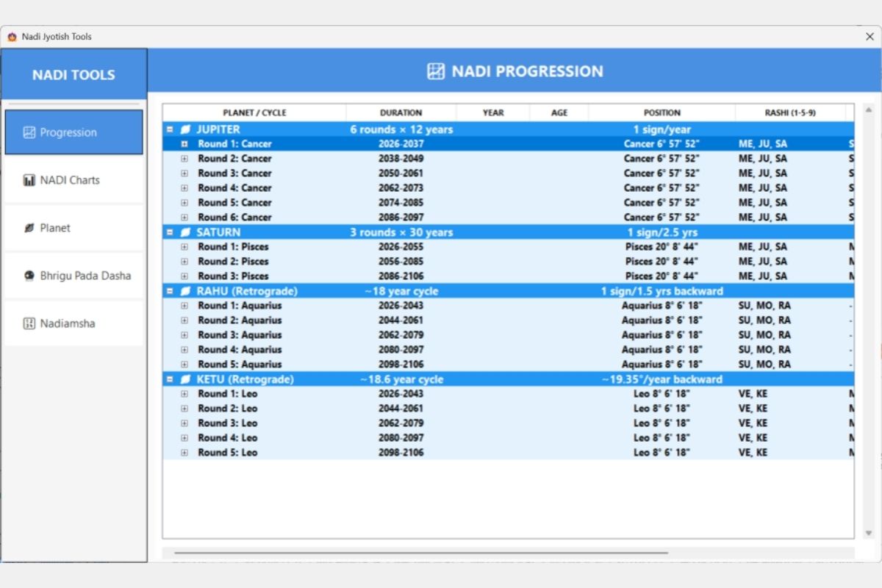
Task: Click the horizontal scrollbar below the table
Action: [x=421, y=553]
